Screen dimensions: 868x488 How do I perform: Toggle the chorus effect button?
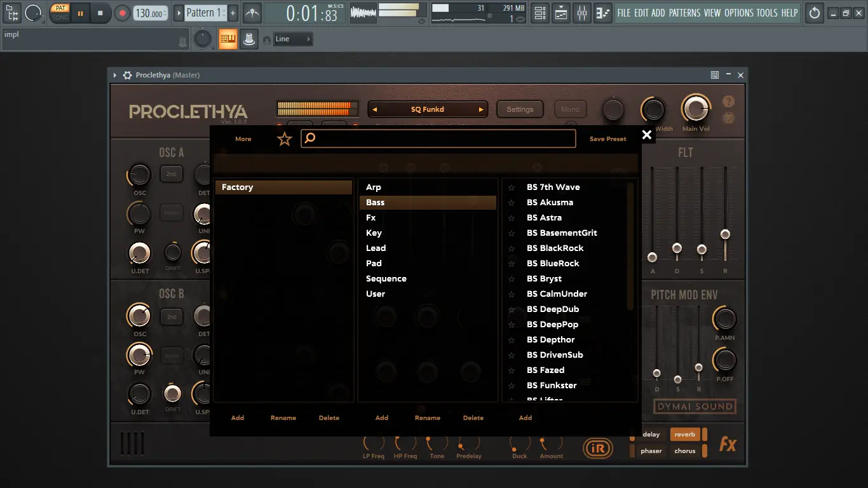click(685, 451)
